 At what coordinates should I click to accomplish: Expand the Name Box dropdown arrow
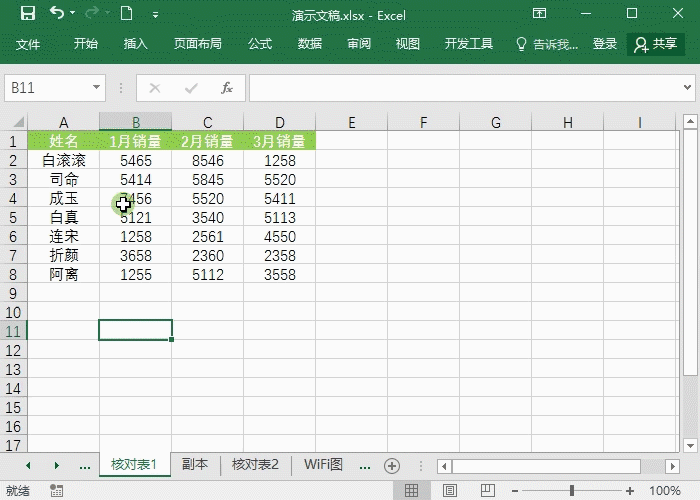[96, 87]
